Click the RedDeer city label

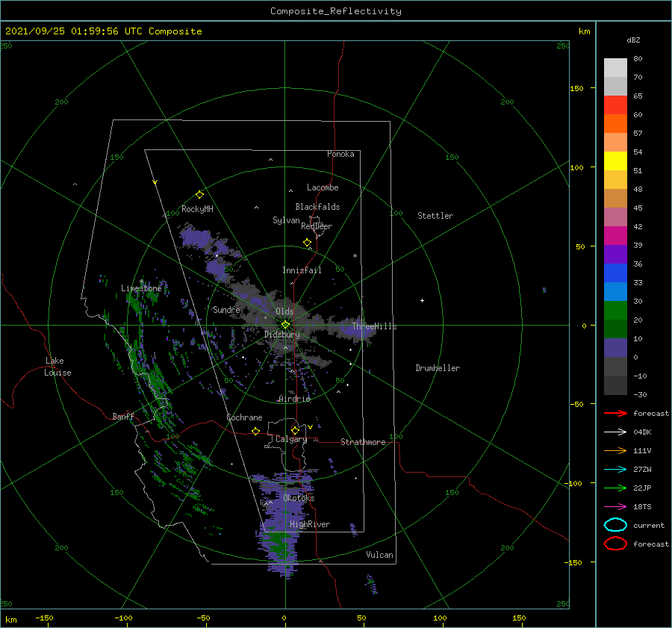tap(317, 226)
